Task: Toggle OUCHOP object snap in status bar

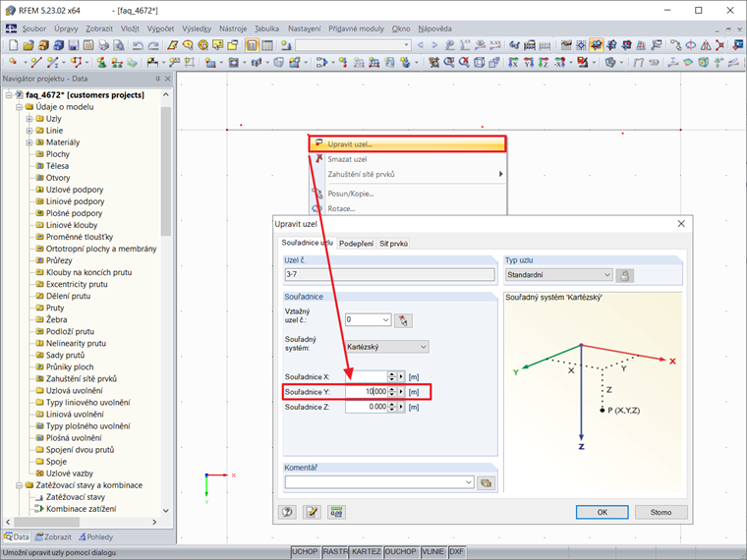Action: (401, 551)
